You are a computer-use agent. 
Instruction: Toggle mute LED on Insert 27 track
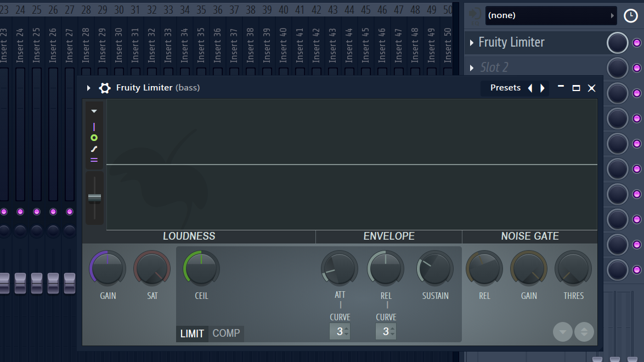click(x=70, y=212)
